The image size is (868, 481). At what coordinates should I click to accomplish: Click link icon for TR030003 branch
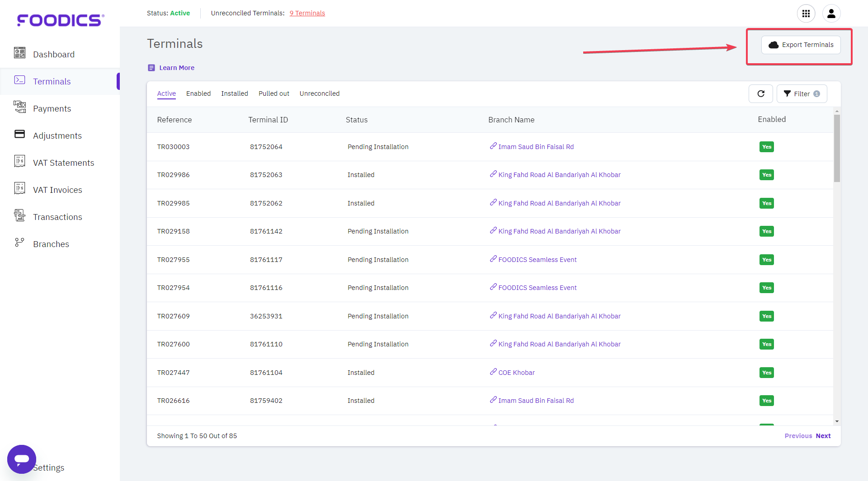click(x=493, y=146)
